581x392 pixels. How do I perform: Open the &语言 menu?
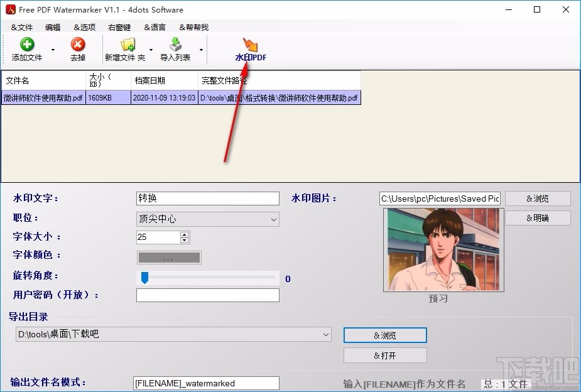(x=155, y=28)
